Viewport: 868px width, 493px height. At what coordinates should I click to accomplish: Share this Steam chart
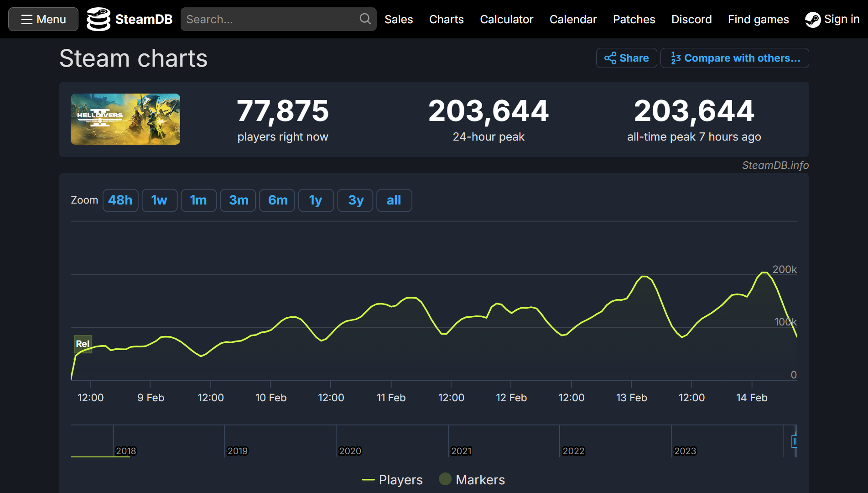[x=627, y=58]
